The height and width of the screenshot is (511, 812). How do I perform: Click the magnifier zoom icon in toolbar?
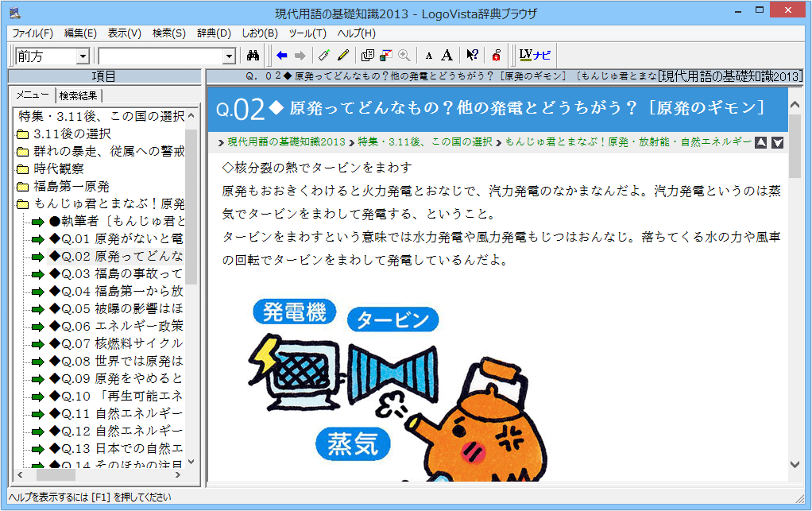pos(404,56)
